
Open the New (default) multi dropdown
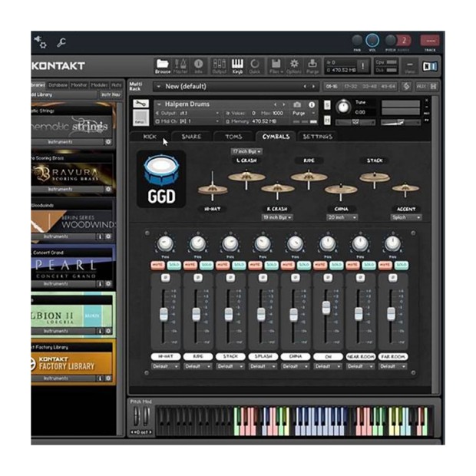[158, 87]
